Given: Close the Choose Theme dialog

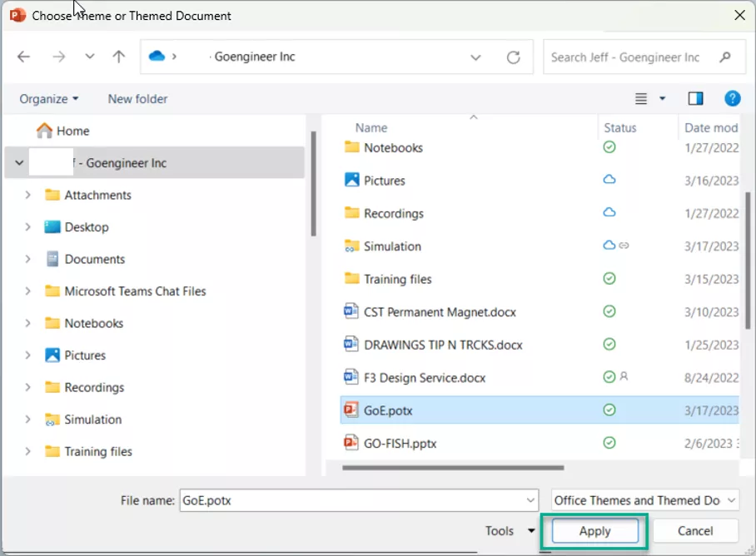Looking at the screenshot, I should [739, 16].
